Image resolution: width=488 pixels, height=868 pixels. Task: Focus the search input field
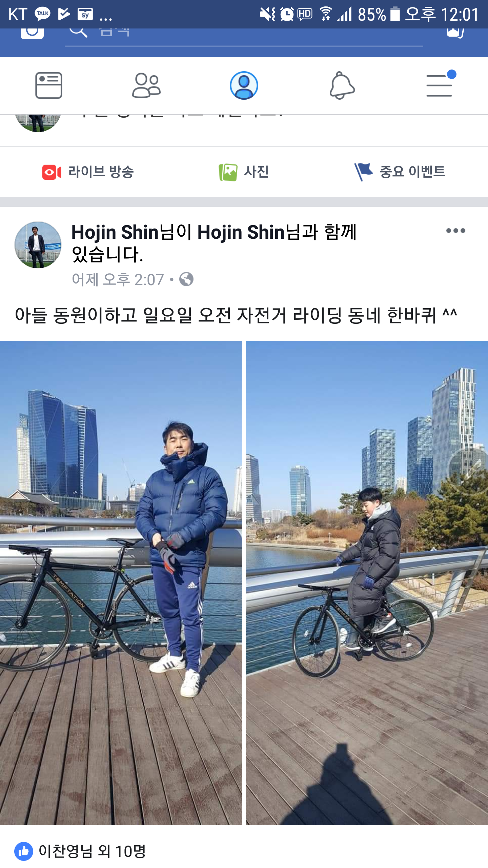click(244, 36)
